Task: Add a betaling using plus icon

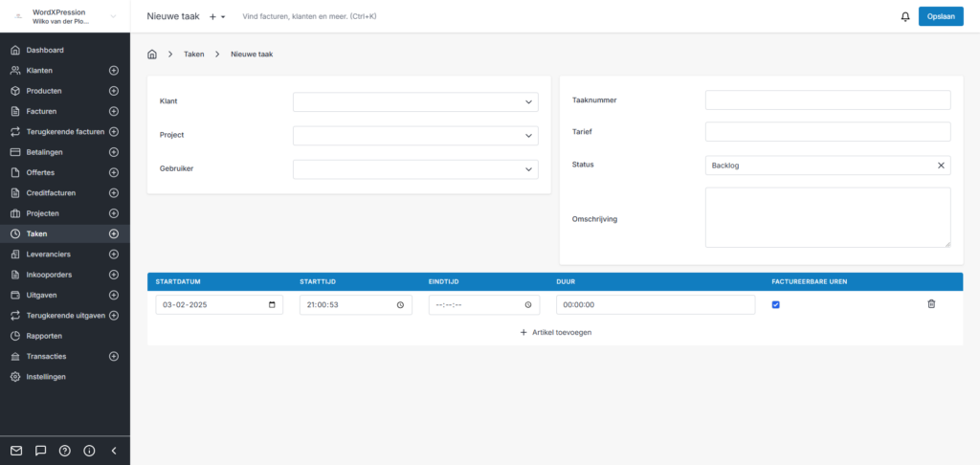Action: 114,152
